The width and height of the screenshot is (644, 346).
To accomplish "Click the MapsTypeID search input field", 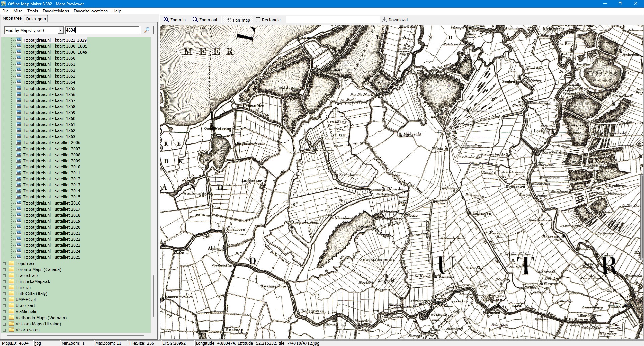I will 102,30.
